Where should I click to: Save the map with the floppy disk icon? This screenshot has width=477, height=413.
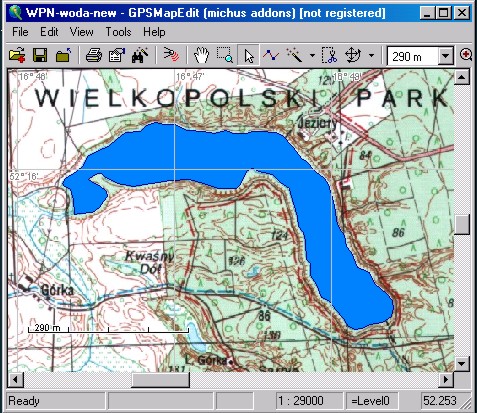(x=40, y=55)
